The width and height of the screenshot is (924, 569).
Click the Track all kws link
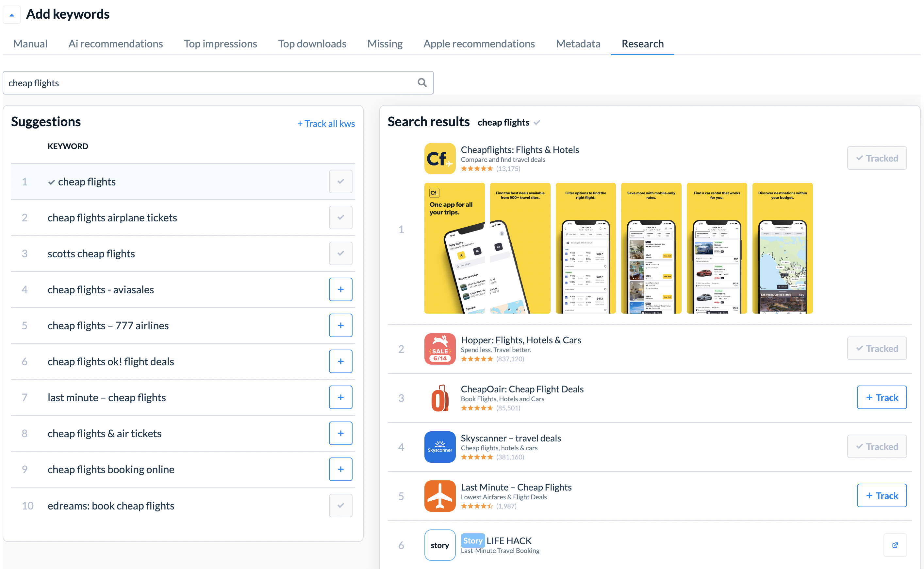[x=326, y=123]
